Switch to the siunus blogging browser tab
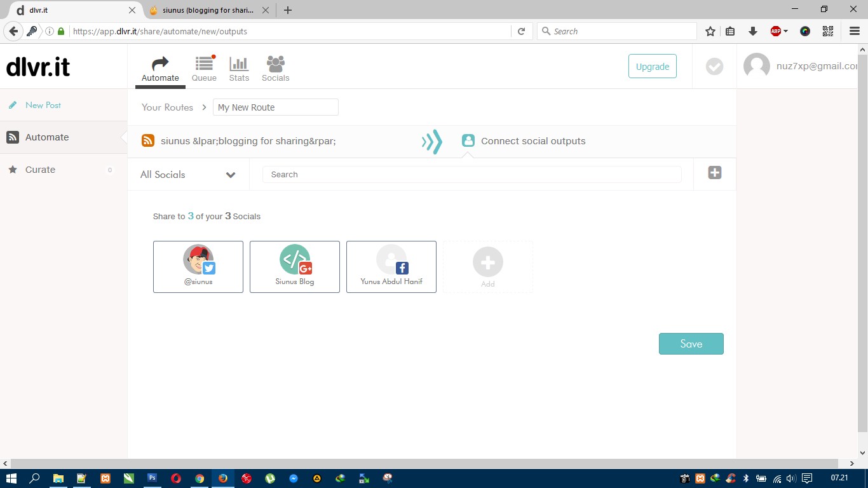 point(208,10)
